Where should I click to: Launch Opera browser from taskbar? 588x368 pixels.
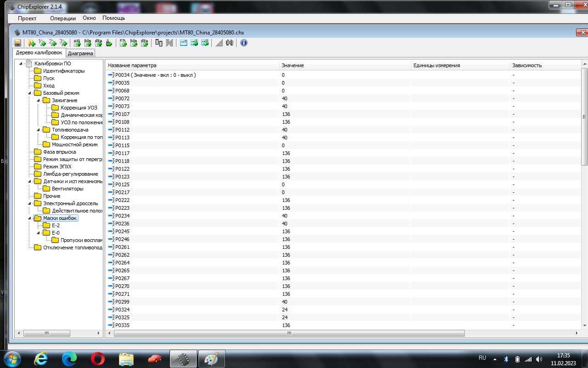tap(97, 359)
